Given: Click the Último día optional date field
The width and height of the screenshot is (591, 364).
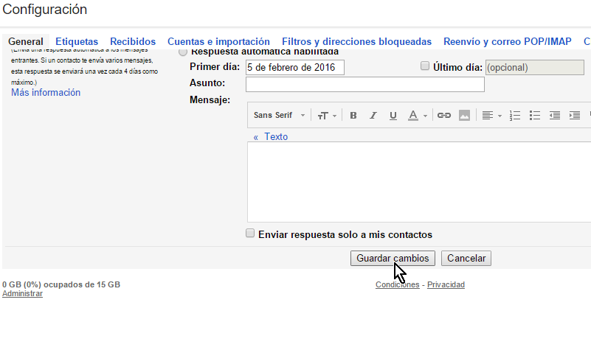Looking at the screenshot, I should coord(534,67).
